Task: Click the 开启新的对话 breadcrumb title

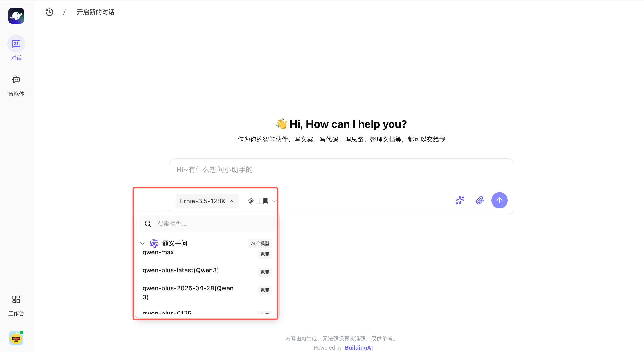Action: (x=95, y=12)
